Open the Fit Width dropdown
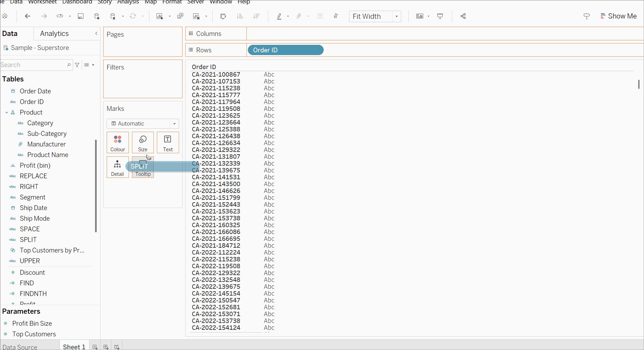 [396, 16]
